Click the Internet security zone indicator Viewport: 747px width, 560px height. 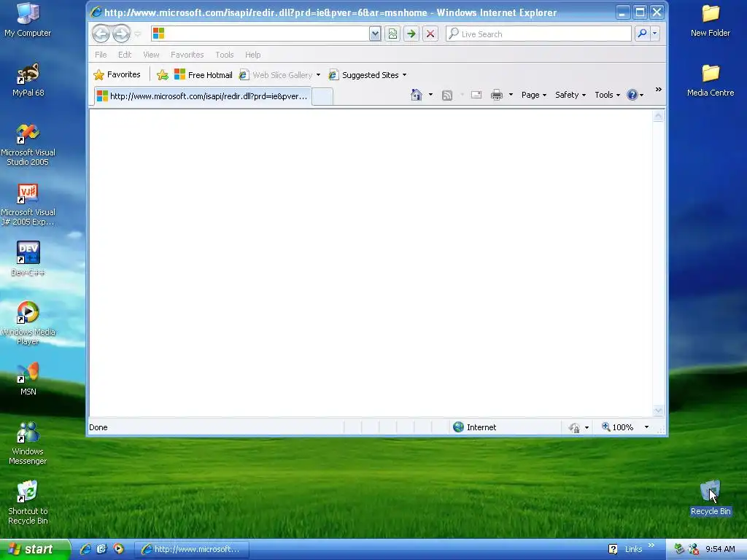474,427
